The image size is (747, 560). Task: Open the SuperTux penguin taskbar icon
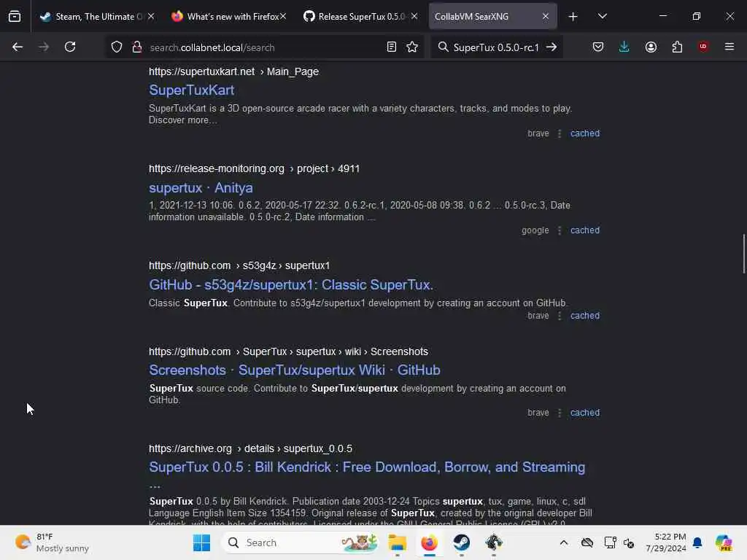tap(494, 542)
